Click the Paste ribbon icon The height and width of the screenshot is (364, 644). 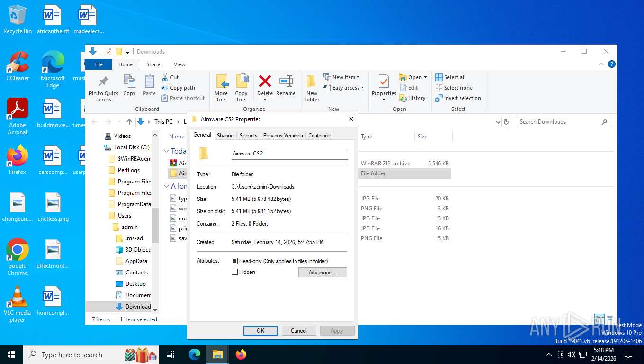pos(149,85)
